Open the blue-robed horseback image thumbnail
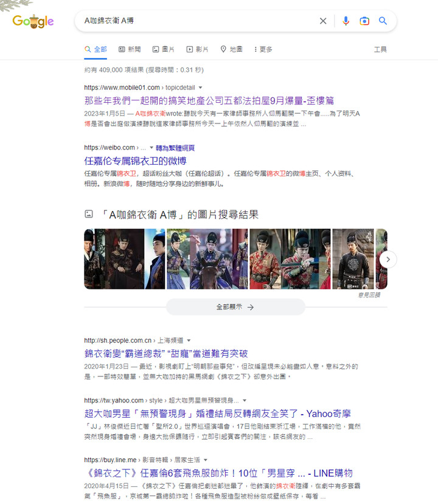This screenshot has width=438, height=504. 207,259
